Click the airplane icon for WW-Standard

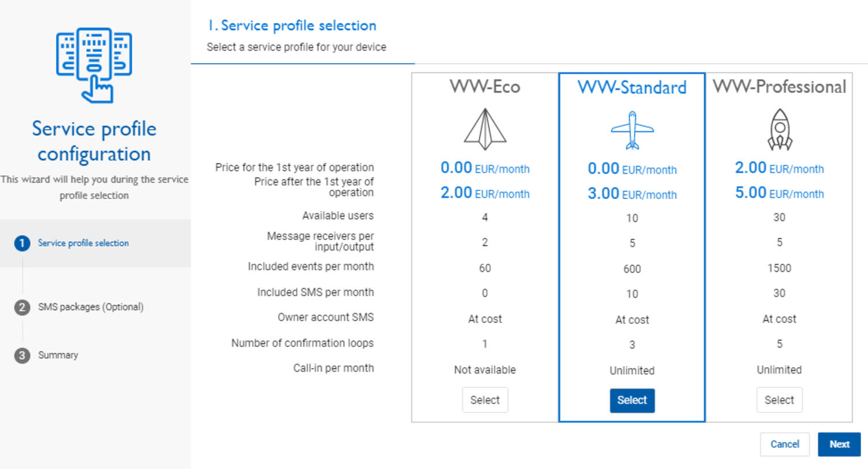point(632,128)
